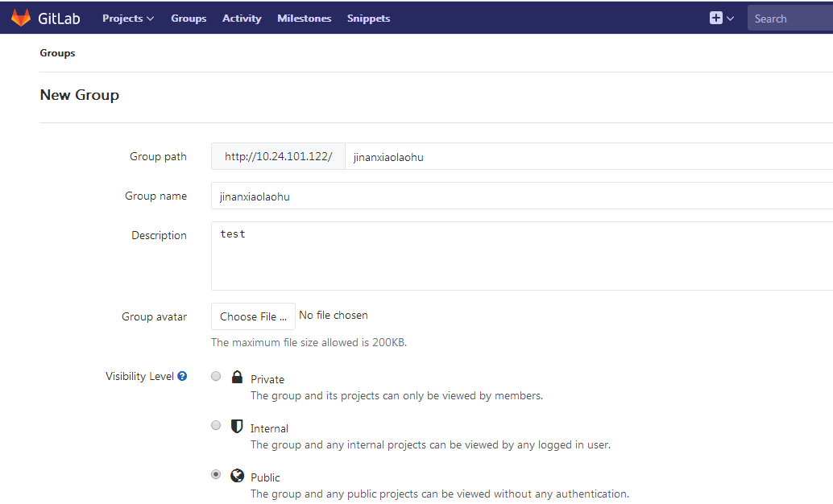The height and width of the screenshot is (504, 833).
Task: Click the Description text area
Action: point(522,256)
